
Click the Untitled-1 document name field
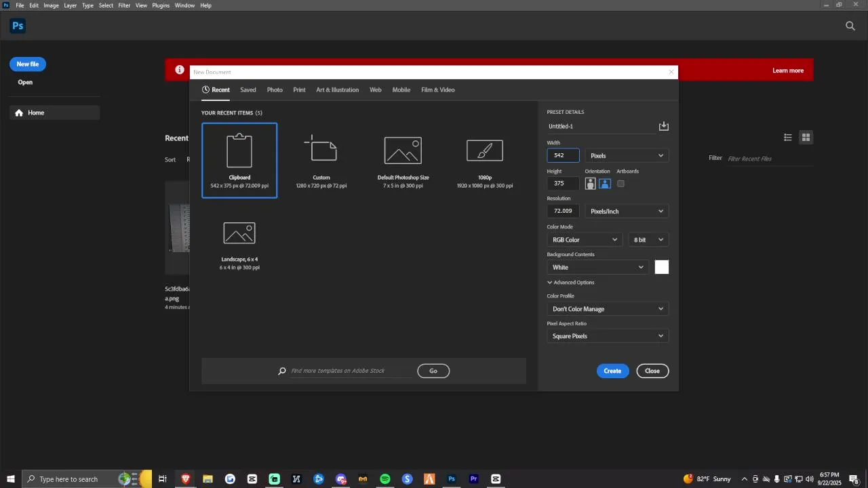[x=601, y=126]
